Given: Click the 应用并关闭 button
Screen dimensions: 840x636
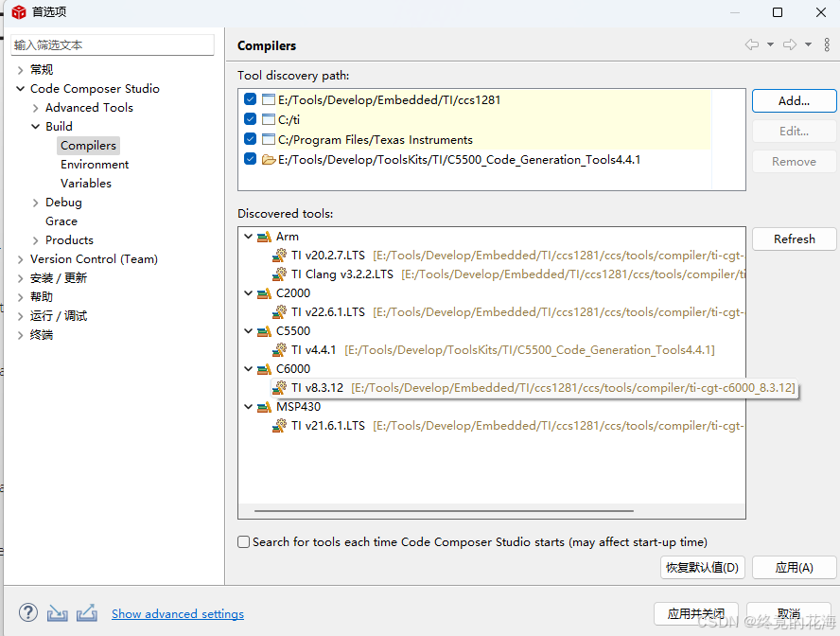Looking at the screenshot, I should [696, 614].
